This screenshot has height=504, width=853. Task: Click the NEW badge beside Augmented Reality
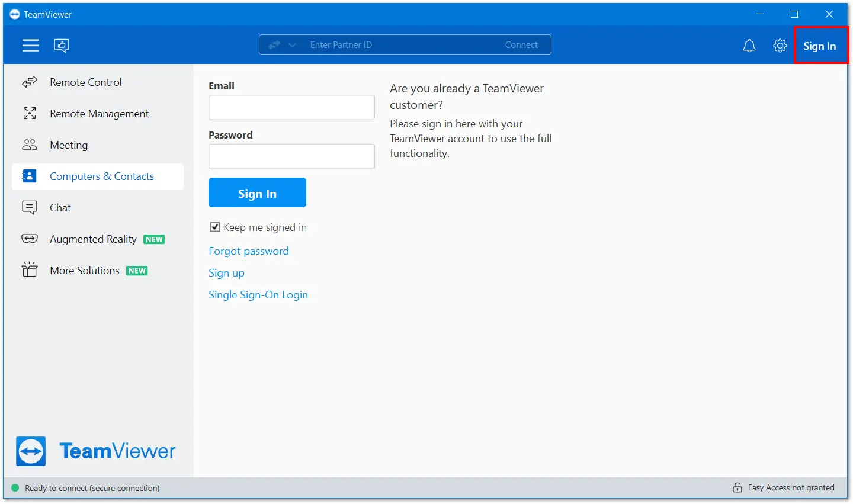pyautogui.click(x=154, y=239)
